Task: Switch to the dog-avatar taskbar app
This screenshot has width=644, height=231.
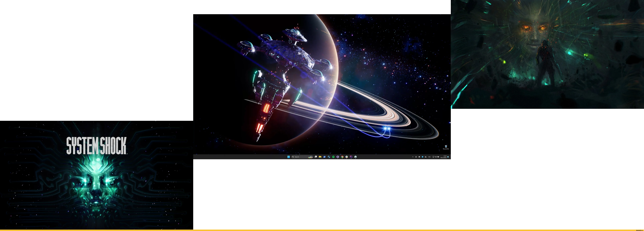Action: 356,157
